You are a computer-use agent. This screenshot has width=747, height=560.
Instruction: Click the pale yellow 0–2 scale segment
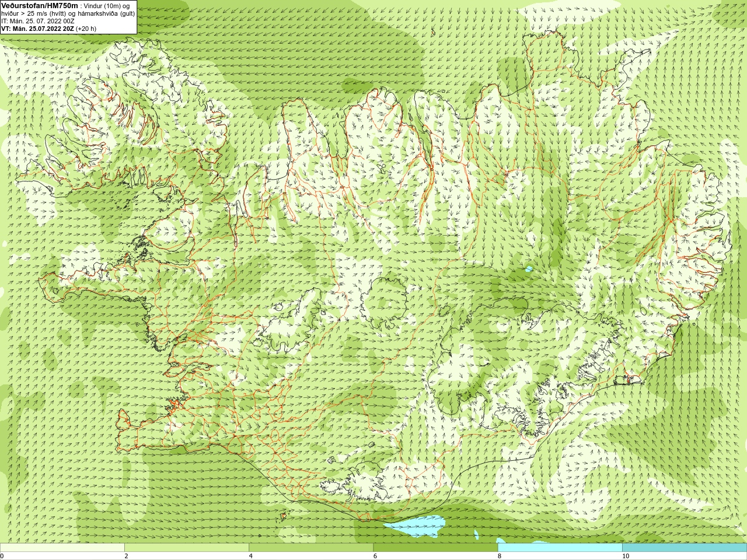tap(62, 548)
